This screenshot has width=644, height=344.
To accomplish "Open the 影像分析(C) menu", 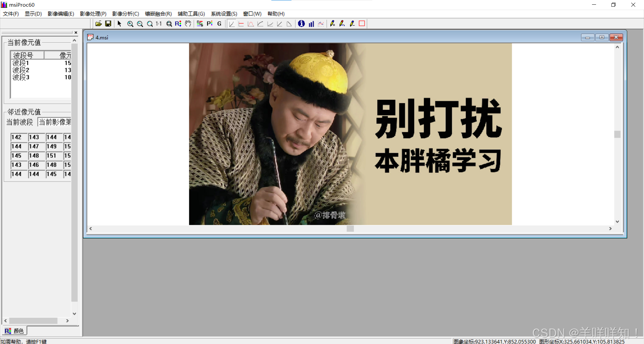I will 125,14.
